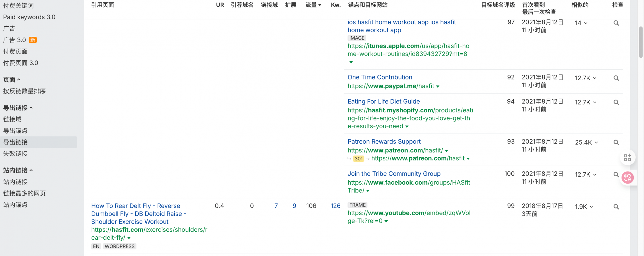The height and width of the screenshot is (256, 644).
Task: Open 广告 3.0 in the sidebar
Action: pos(15,40)
